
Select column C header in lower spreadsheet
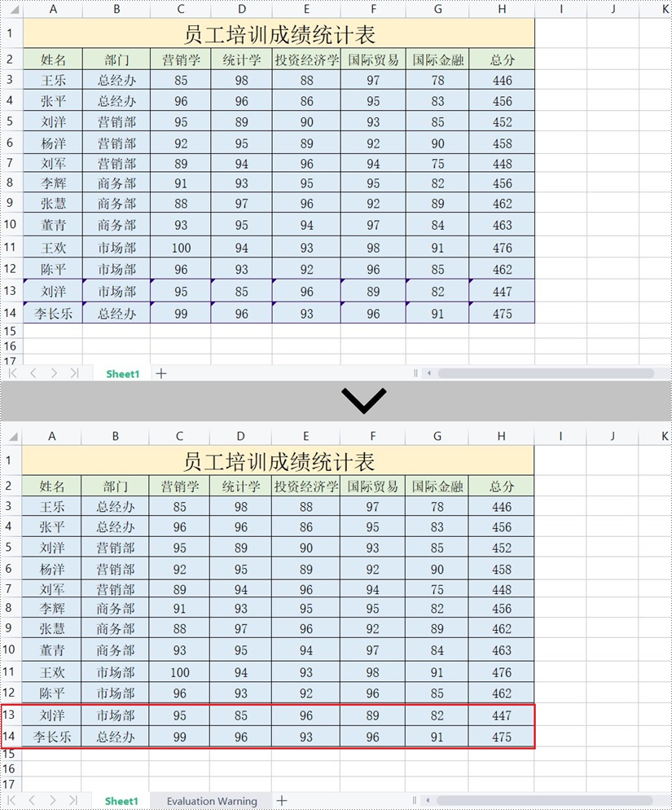180,437
